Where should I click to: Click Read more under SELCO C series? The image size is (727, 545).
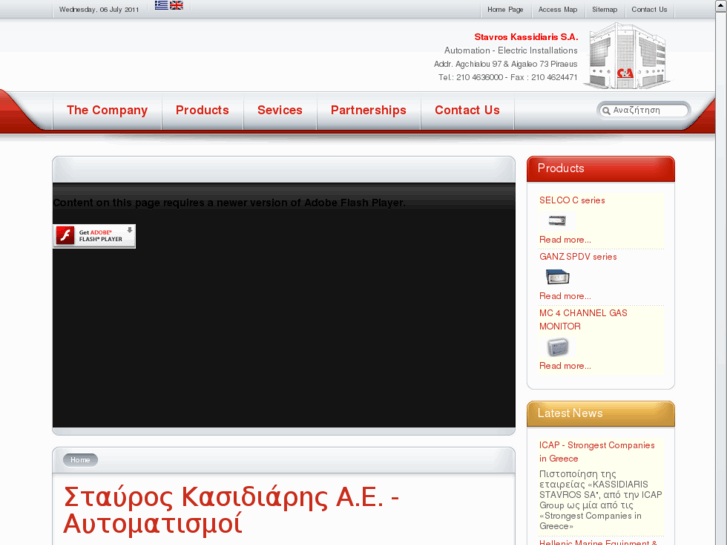tap(565, 240)
